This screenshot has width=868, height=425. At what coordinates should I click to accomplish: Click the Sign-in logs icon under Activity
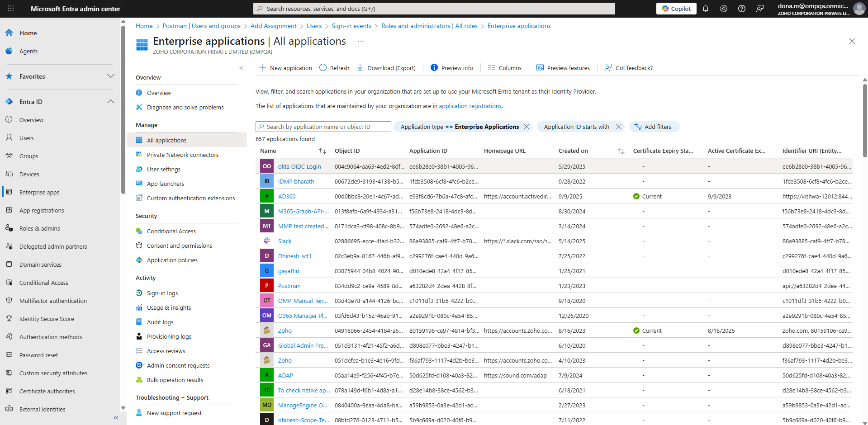(139, 293)
